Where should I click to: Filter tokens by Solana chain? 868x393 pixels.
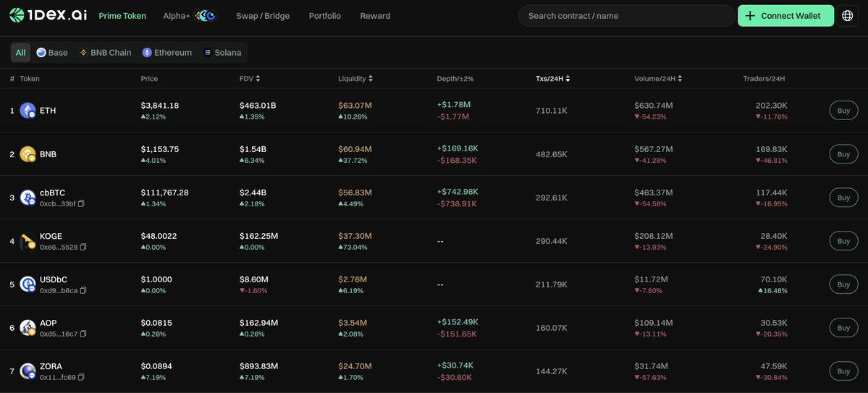point(222,53)
